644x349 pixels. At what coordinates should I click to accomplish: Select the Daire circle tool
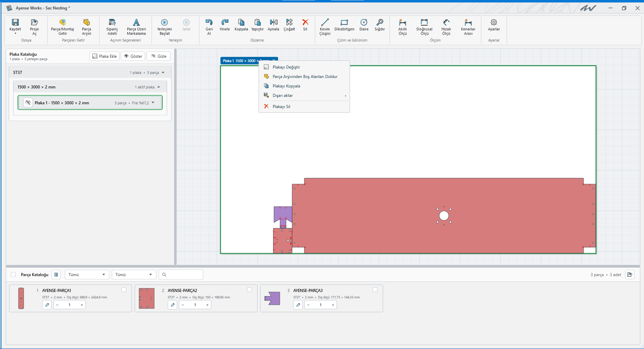click(x=364, y=25)
